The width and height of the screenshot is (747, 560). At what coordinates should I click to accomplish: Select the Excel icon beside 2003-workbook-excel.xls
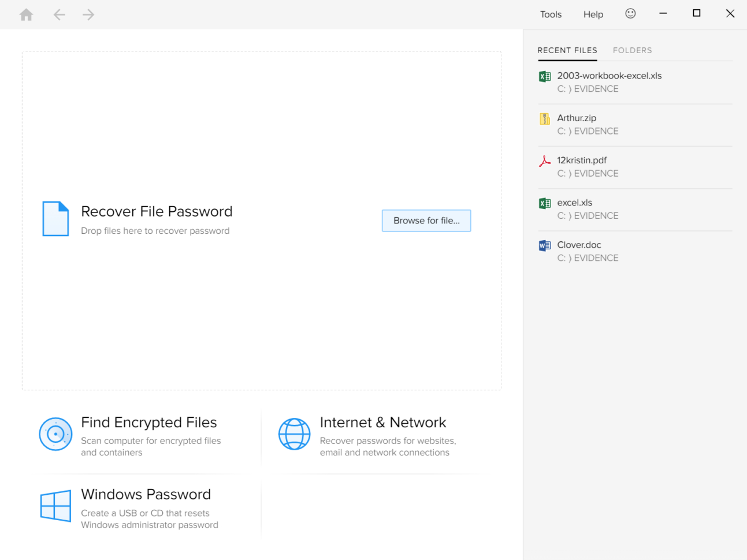(544, 76)
